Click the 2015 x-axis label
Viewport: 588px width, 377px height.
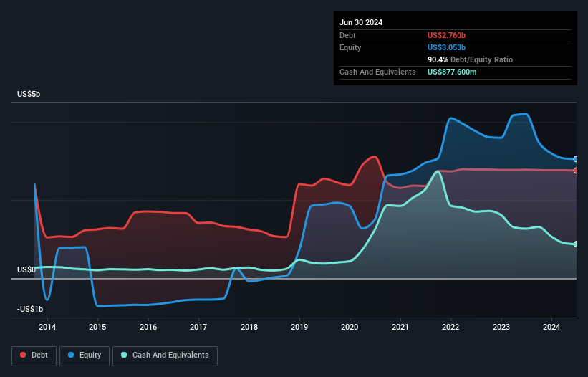pos(97,327)
